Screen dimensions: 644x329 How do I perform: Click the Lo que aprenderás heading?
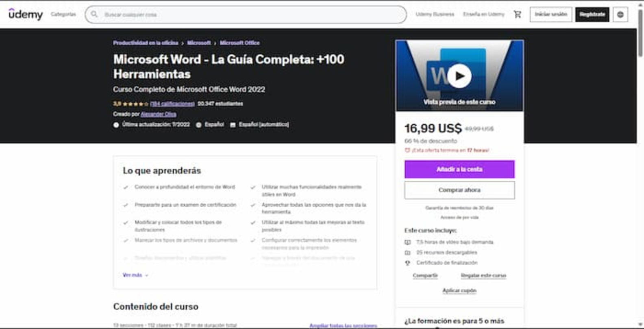[x=162, y=171]
